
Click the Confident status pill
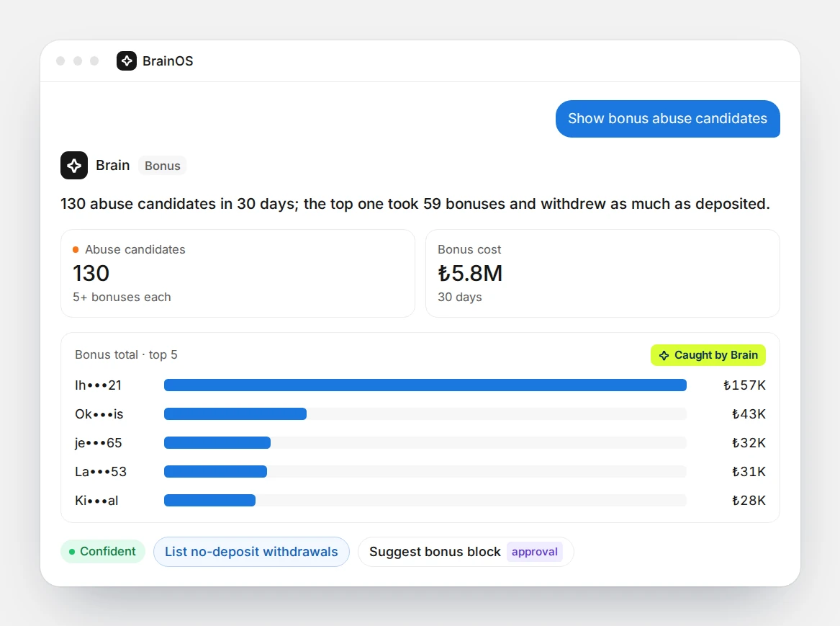pos(102,552)
